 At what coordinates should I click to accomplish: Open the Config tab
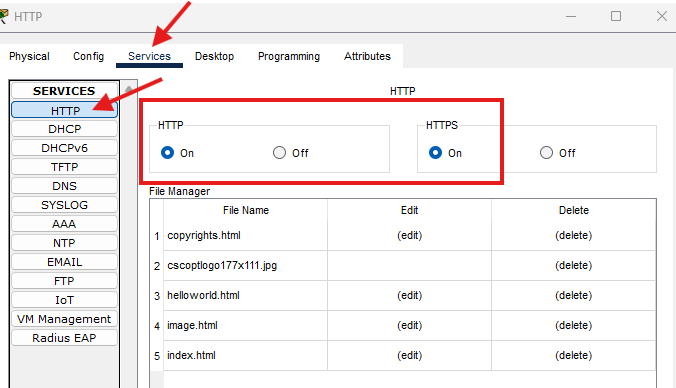[x=88, y=56]
